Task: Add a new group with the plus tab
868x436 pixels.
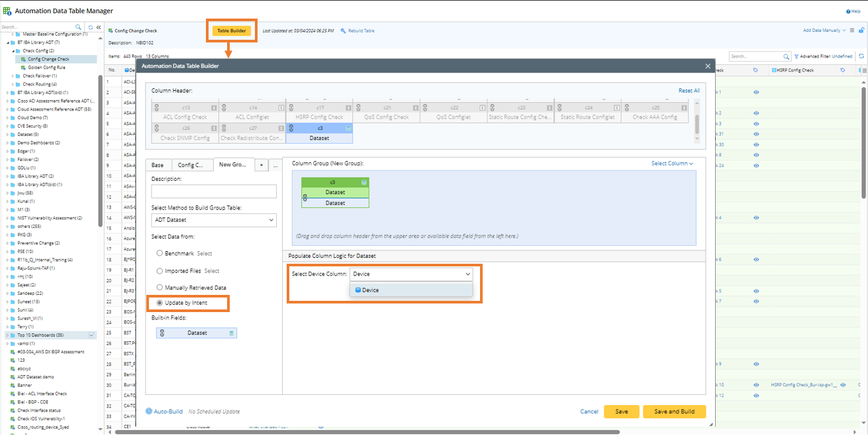Action: [x=262, y=165]
